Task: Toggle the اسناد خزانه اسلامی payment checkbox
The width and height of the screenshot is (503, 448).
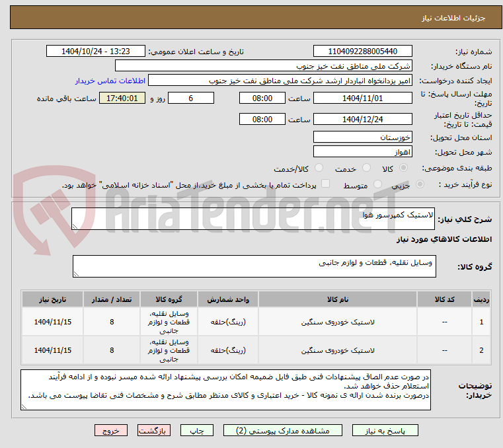Action: click(x=326, y=184)
